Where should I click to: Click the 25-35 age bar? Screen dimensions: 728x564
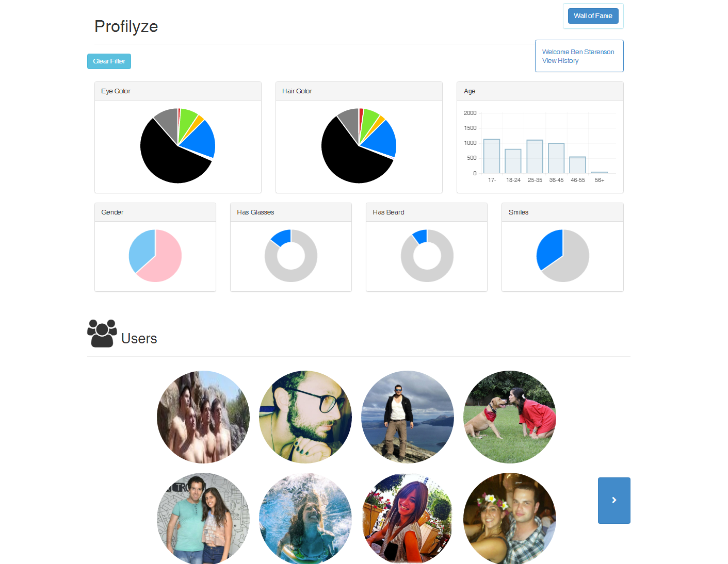[535, 157]
